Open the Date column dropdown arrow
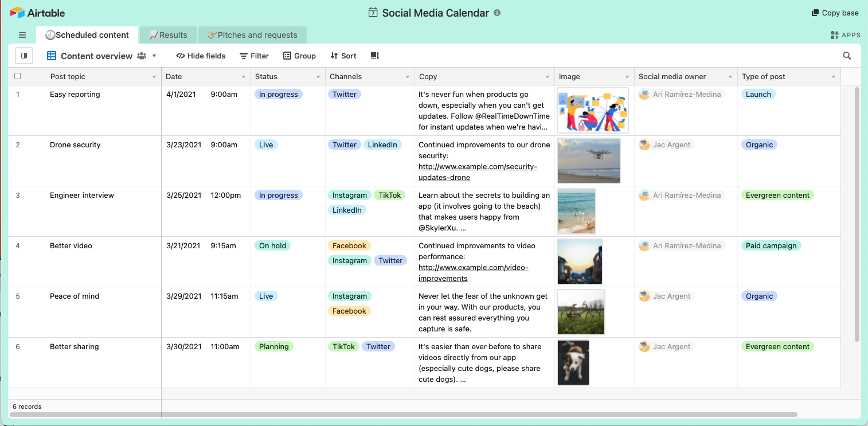The image size is (868, 426). click(x=244, y=77)
